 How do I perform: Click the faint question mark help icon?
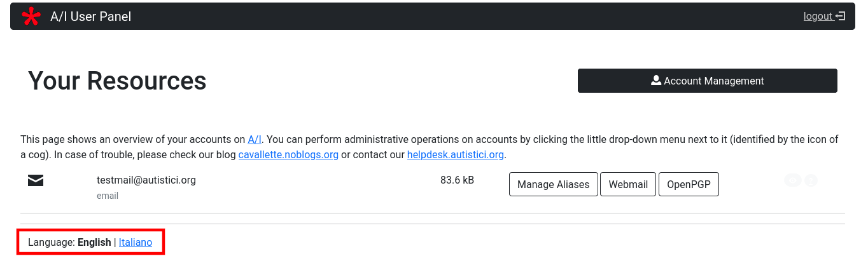(x=811, y=180)
